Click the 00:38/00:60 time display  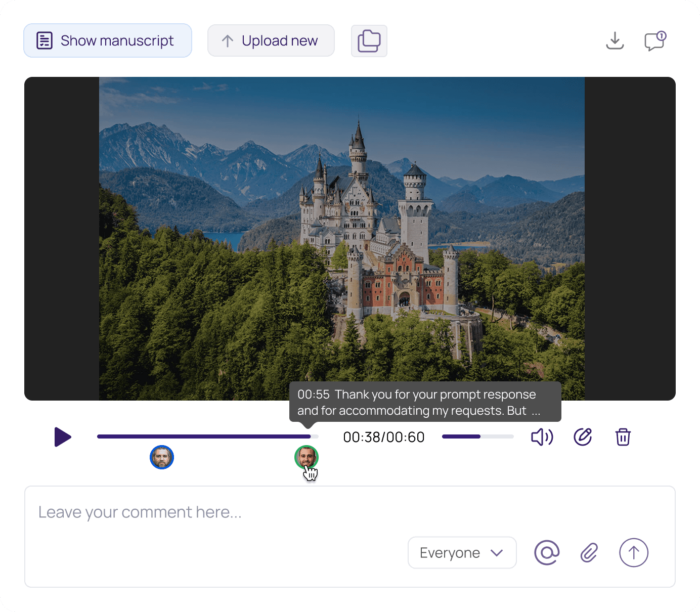point(384,437)
